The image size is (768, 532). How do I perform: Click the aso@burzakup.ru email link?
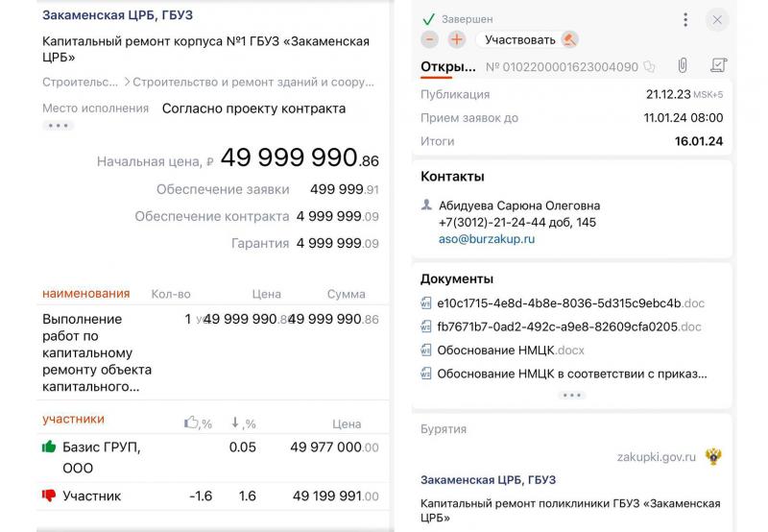point(487,239)
